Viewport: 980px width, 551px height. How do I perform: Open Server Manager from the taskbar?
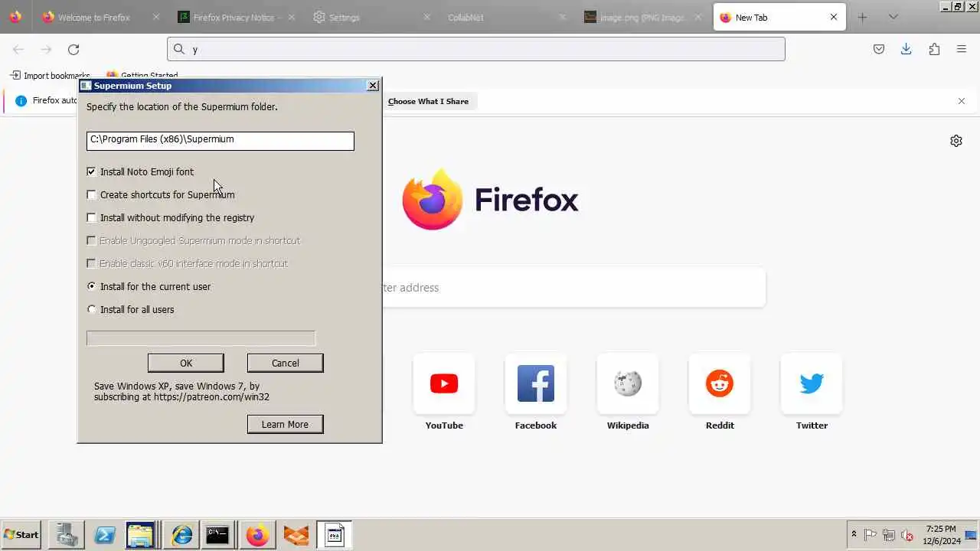pyautogui.click(x=67, y=535)
